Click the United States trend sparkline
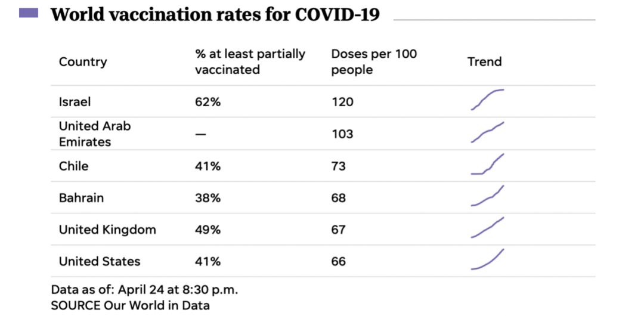 tap(488, 260)
